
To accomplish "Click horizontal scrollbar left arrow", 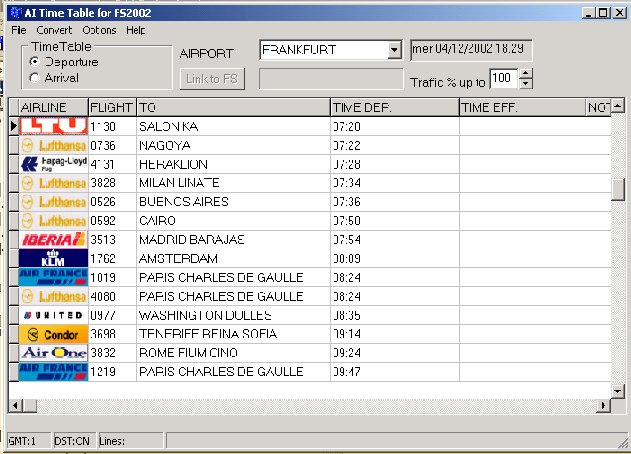I will pos(15,405).
